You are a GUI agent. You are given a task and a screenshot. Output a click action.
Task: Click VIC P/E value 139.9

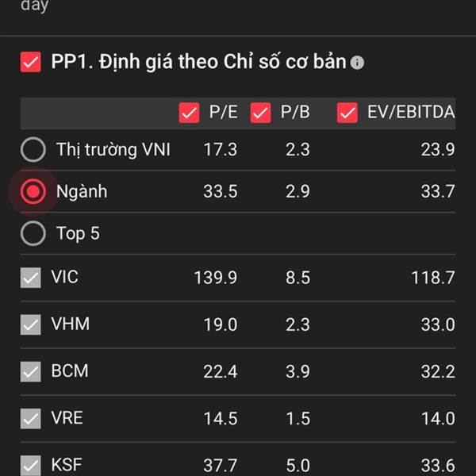(x=216, y=278)
